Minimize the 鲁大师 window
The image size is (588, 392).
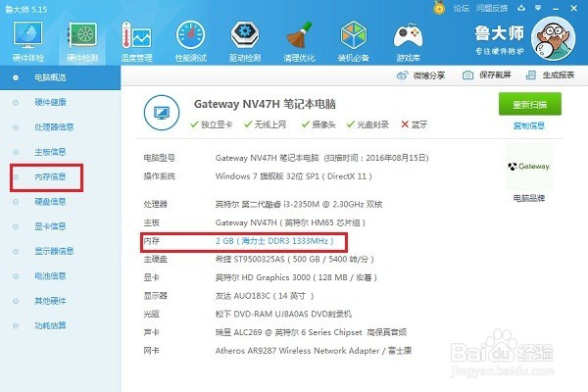[556, 8]
